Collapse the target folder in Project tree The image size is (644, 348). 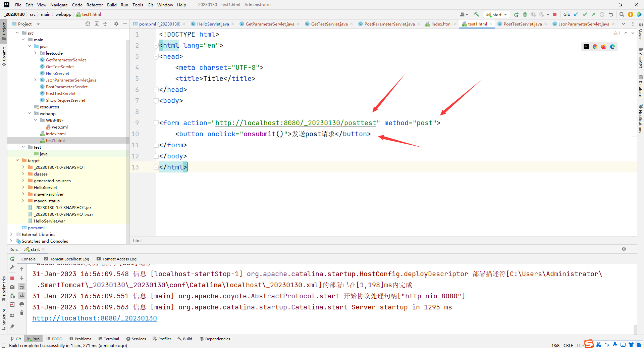point(17,160)
